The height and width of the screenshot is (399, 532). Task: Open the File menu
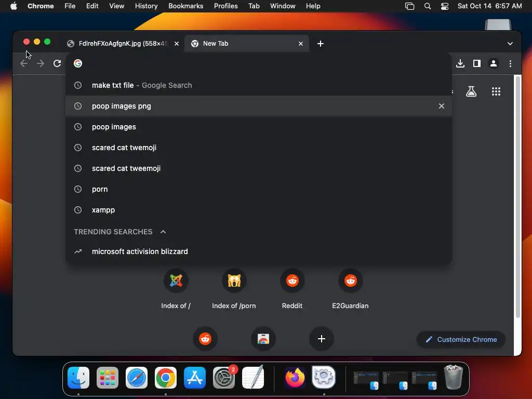tap(70, 6)
